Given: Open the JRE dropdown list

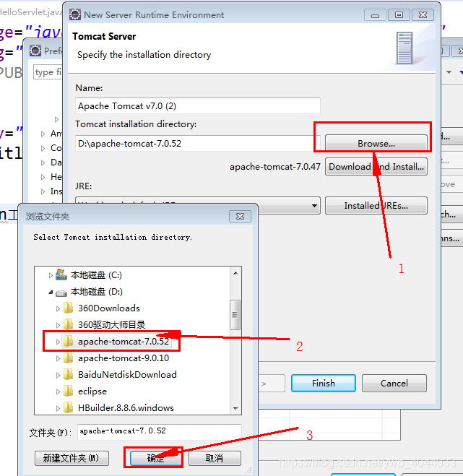Looking at the screenshot, I should click(x=314, y=206).
